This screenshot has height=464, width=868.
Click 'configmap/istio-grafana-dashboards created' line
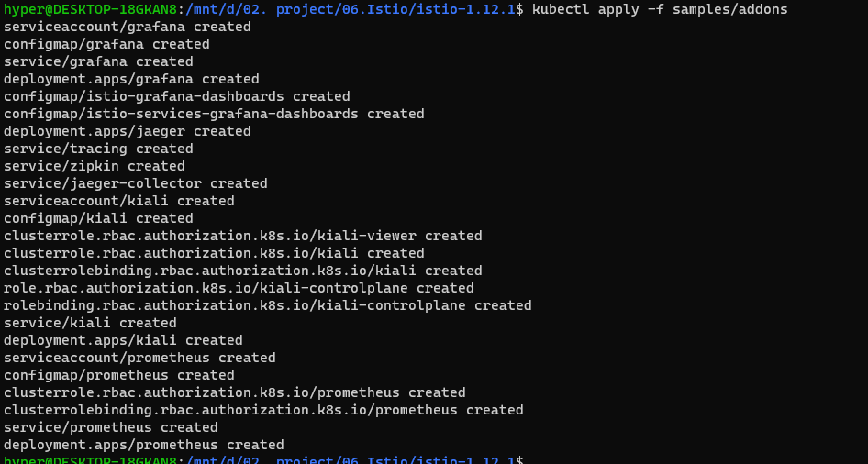coord(176,96)
